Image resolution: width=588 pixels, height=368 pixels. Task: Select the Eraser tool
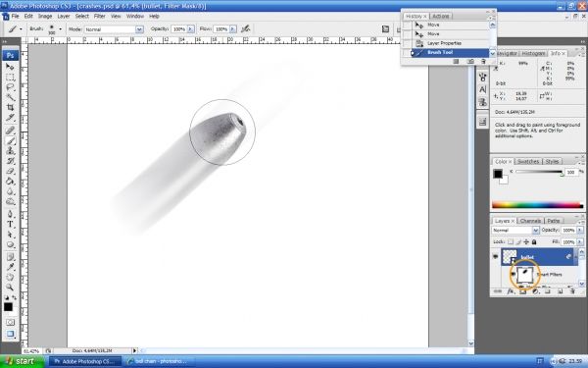click(x=10, y=171)
